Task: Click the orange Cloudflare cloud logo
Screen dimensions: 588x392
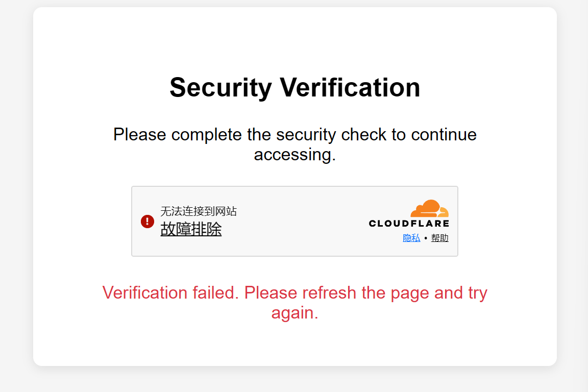Action: pos(429,209)
